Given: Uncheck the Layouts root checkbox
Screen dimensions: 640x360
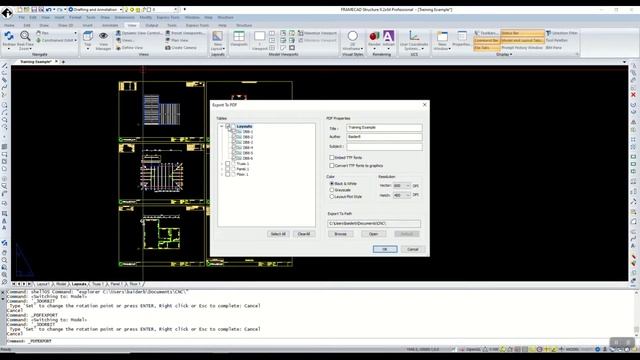Looking at the screenshot, I should point(228,127).
